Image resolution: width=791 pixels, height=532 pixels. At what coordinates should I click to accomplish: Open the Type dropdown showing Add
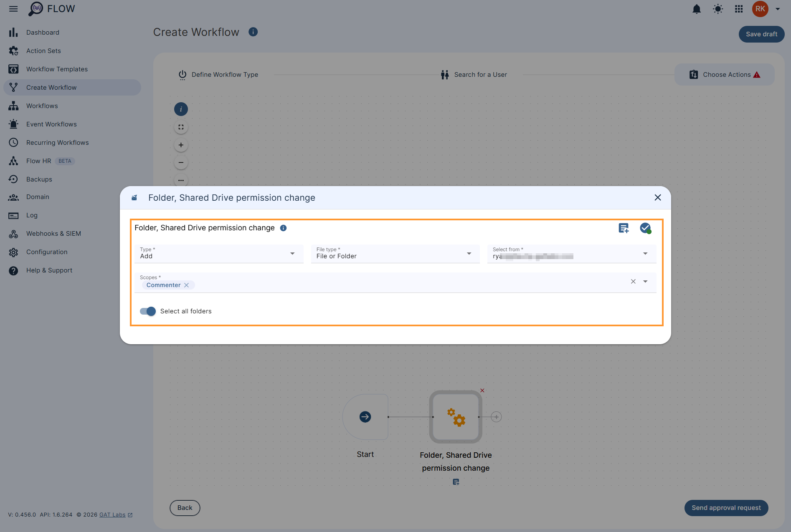(219, 254)
